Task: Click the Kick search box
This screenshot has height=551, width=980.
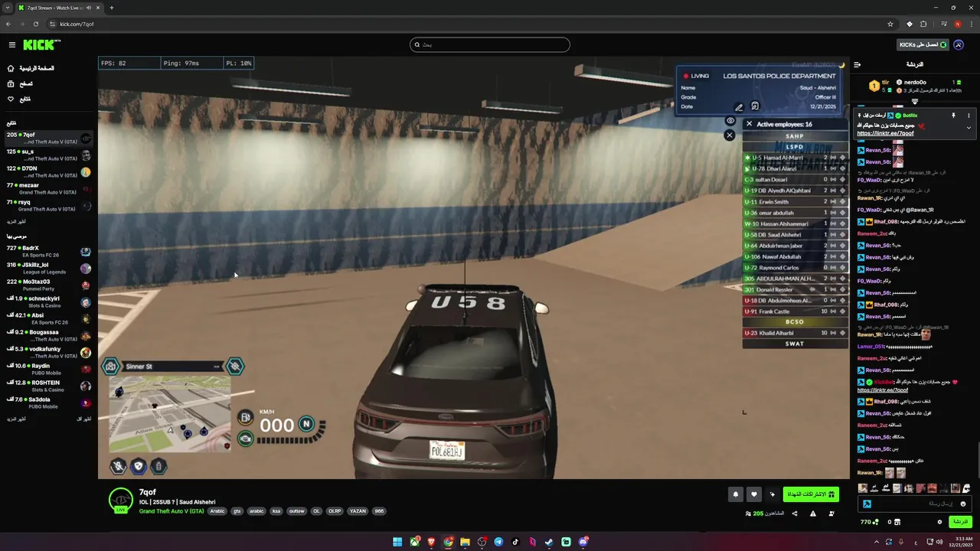Action: (x=490, y=45)
